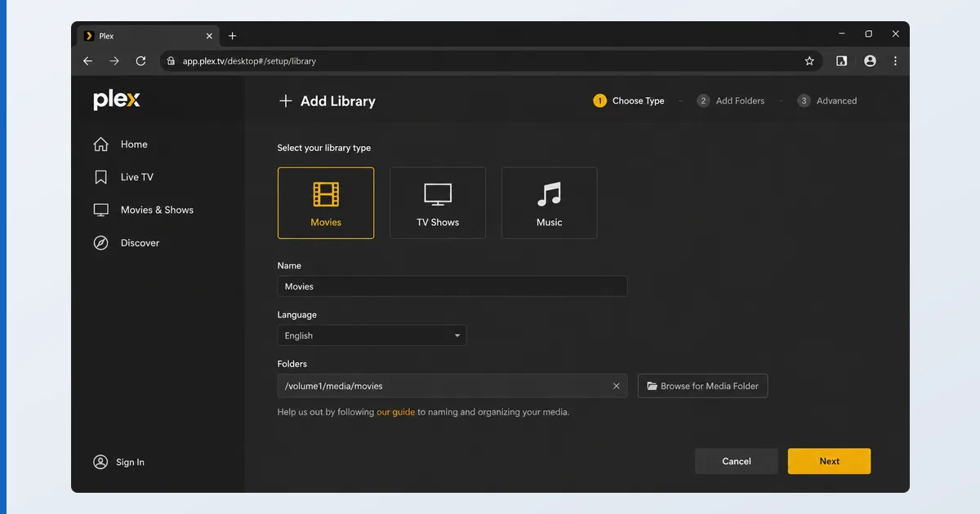Viewport: 980px width, 514px height.
Task: Go to Add Folders step
Action: tap(731, 101)
